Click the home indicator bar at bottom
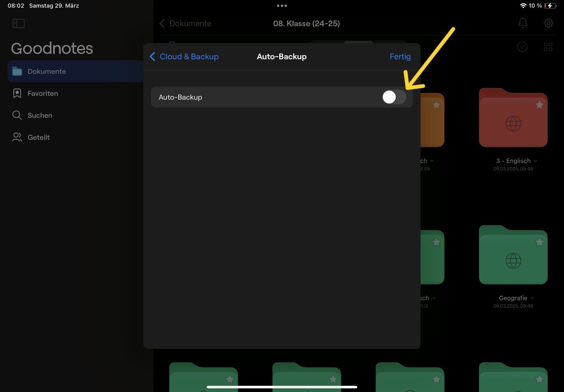Image resolution: width=564 pixels, height=392 pixels. point(282,387)
